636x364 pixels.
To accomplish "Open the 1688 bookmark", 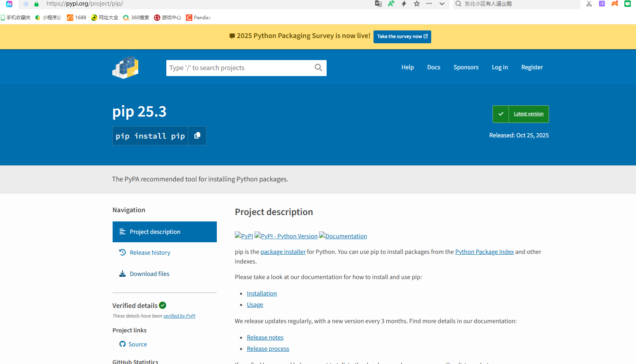I will point(77,18).
